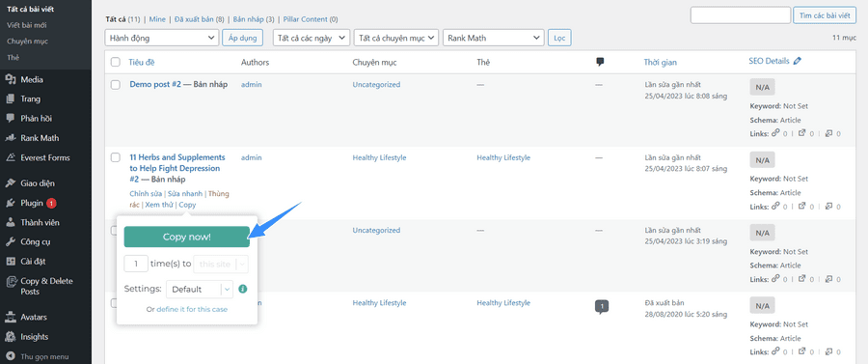Select the Giao diện brush icon
868x364 pixels.
pyautogui.click(x=10, y=183)
